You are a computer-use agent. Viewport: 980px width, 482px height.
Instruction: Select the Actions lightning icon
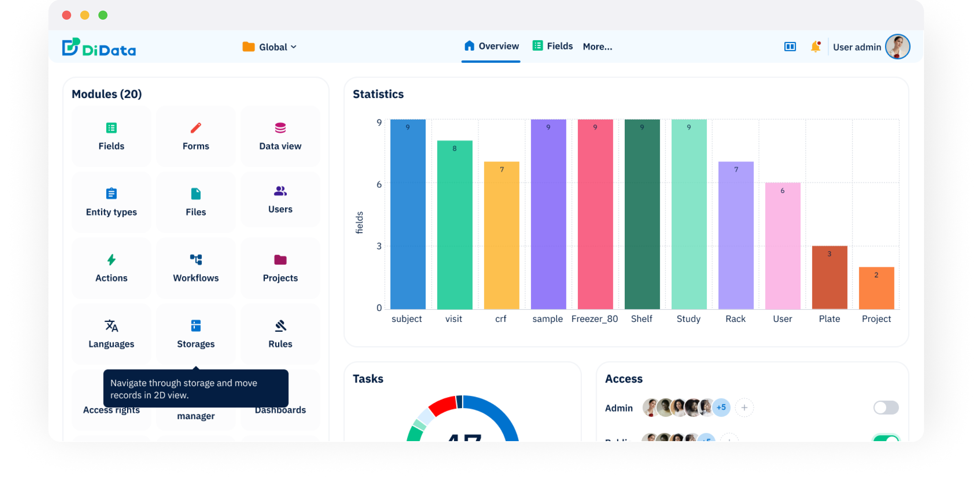coord(111,260)
